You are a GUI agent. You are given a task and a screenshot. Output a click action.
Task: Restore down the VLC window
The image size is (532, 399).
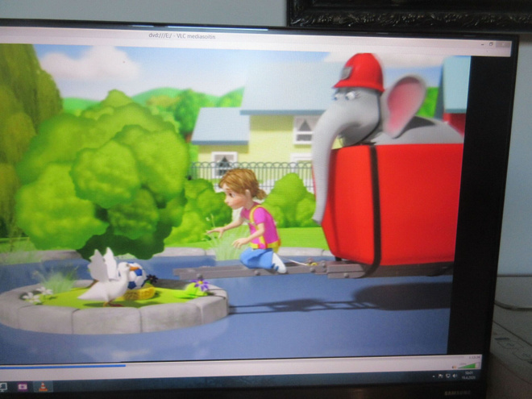tap(491, 44)
